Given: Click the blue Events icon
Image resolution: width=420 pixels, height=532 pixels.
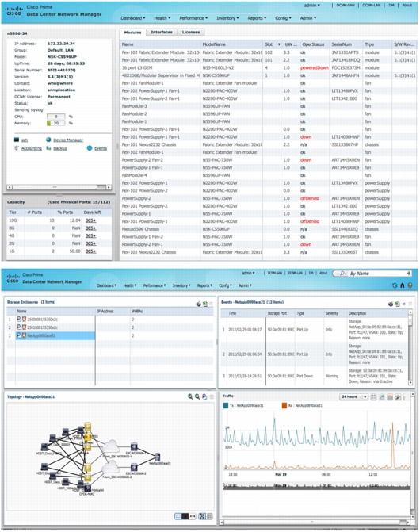Looking at the screenshot, I should click(90, 148).
